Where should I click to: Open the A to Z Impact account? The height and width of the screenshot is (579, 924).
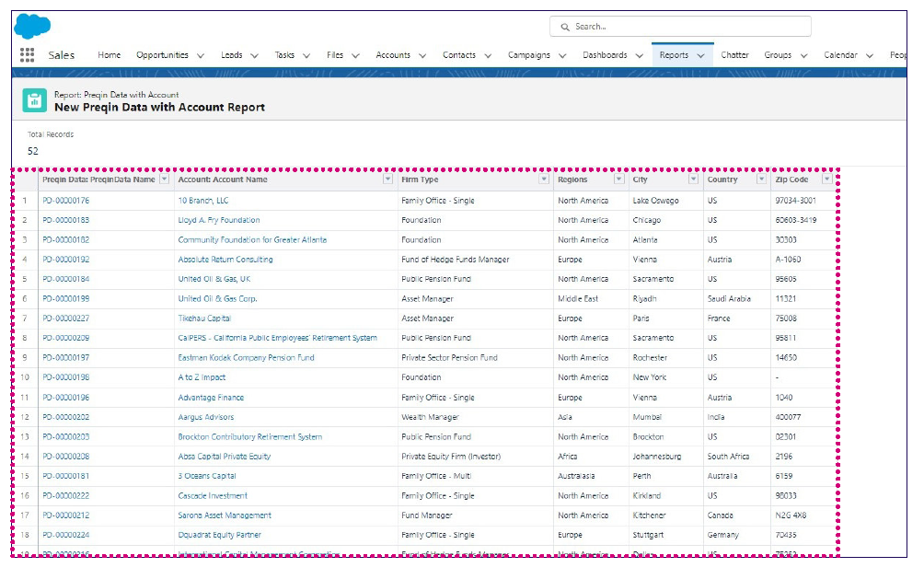click(202, 377)
